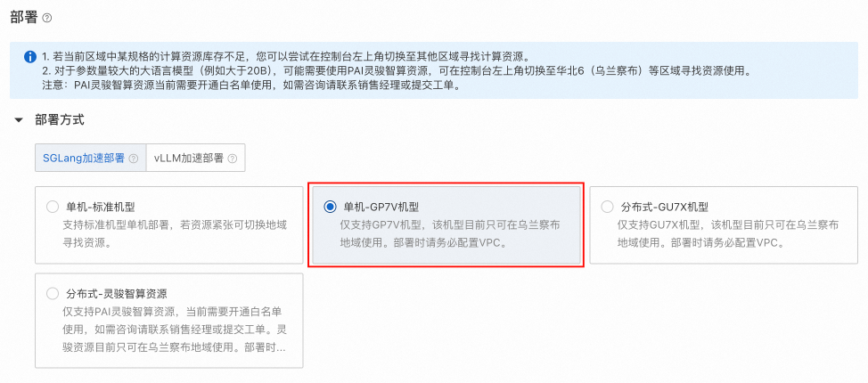Screen dimensions: 868x383
Task: Click help icon next to 部署 heading
Action: (x=47, y=18)
